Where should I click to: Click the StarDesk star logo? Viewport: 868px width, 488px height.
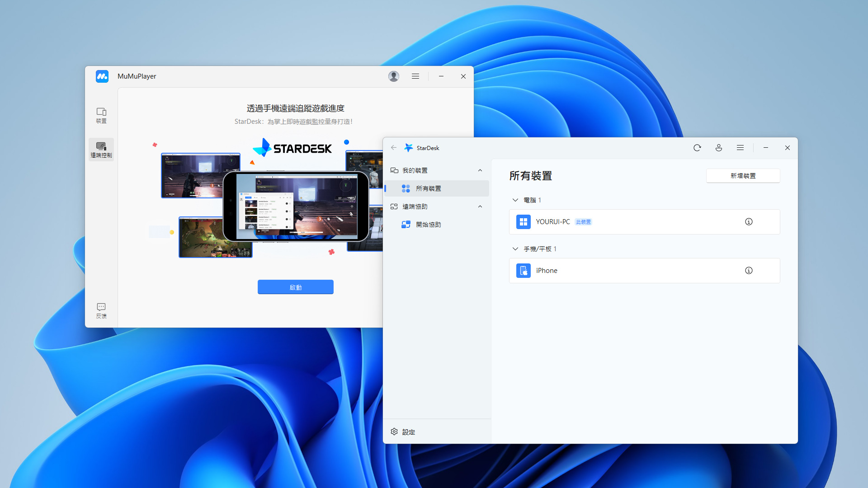click(x=409, y=148)
